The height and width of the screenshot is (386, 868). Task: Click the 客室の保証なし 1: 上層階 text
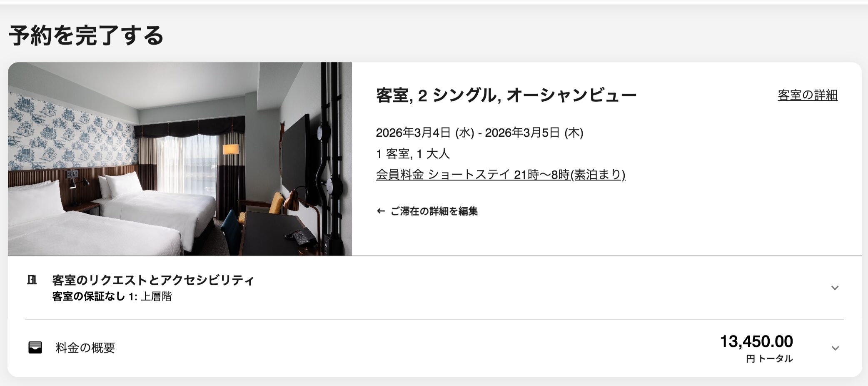coord(112,296)
